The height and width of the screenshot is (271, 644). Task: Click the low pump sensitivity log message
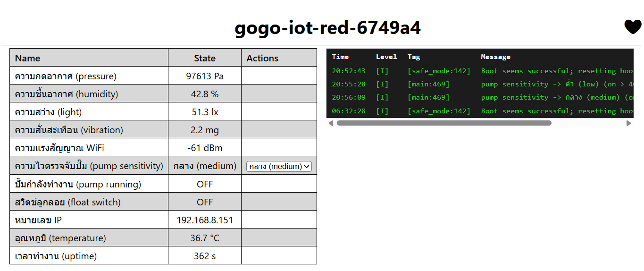click(557, 84)
